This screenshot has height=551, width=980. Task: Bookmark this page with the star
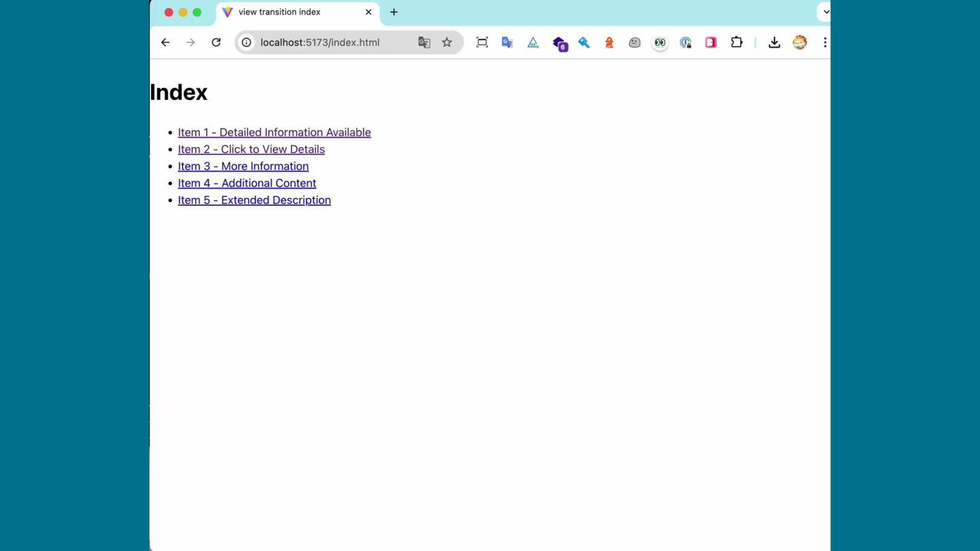point(446,42)
